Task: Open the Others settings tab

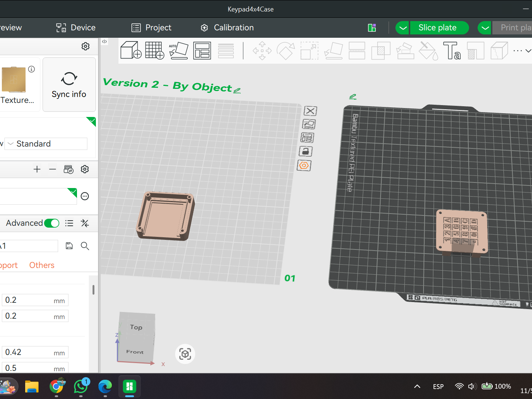Action: point(42,265)
